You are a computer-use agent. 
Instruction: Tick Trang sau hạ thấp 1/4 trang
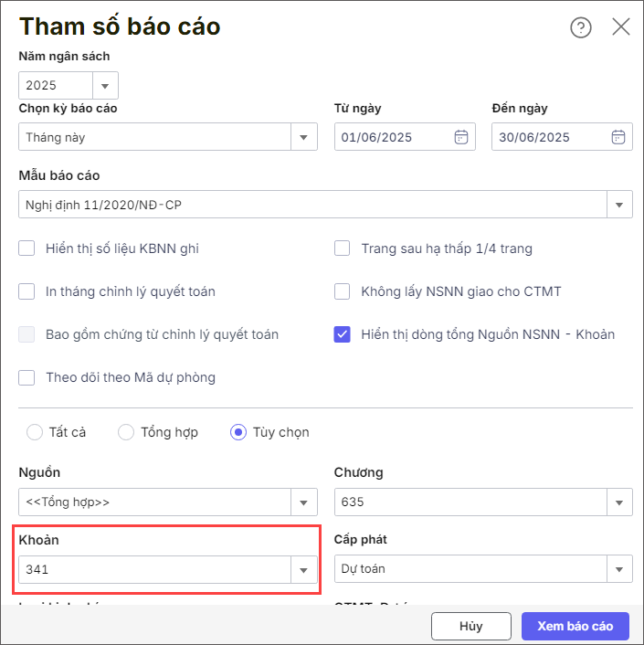click(x=343, y=248)
